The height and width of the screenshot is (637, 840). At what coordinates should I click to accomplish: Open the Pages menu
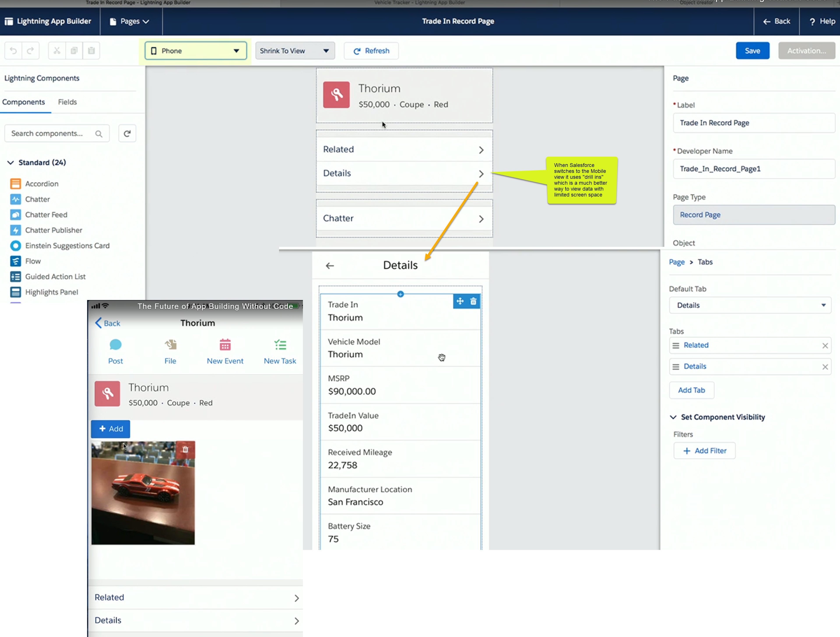click(x=130, y=22)
